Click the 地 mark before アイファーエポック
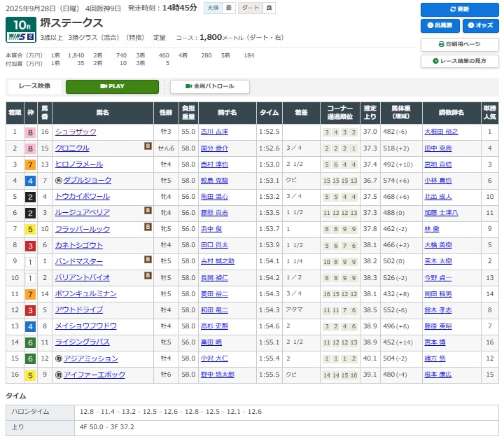The width and height of the screenshot is (504, 439). (58, 375)
